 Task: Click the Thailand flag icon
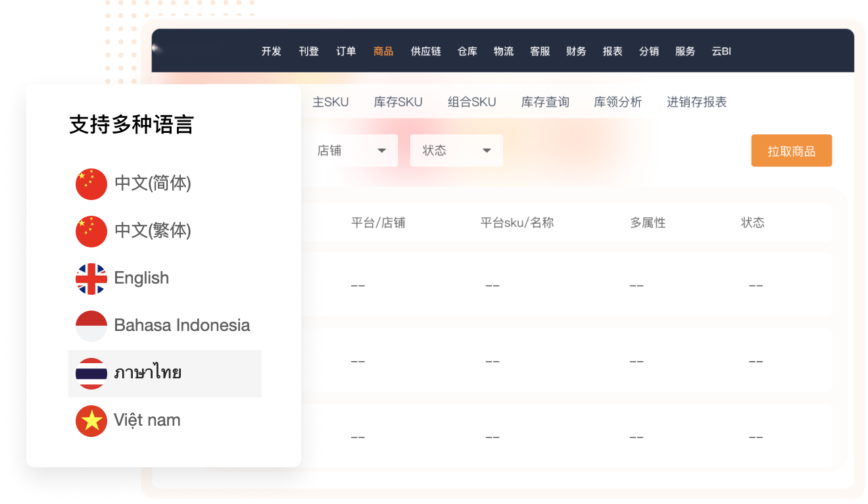pos(91,373)
